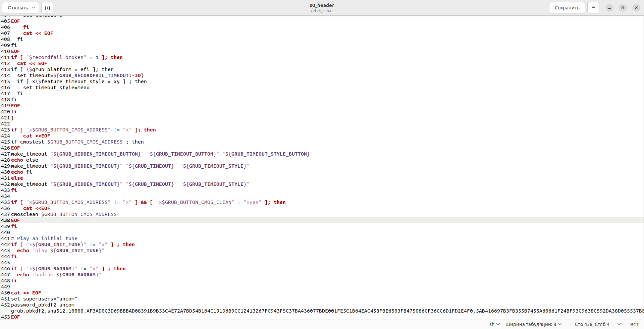
Task: Open the hamburger menu button
Action: (x=593, y=8)
